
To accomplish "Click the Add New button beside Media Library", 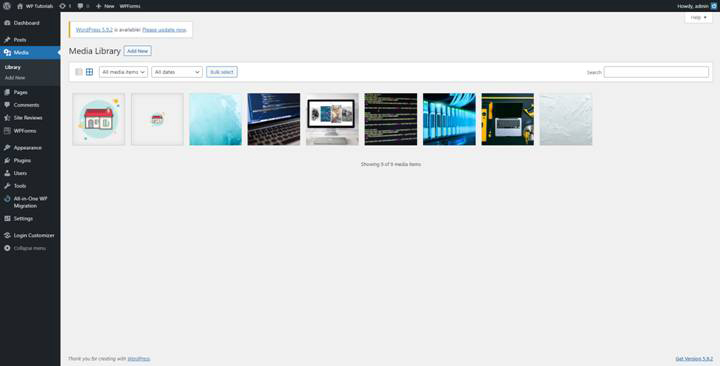I will 138,51.
